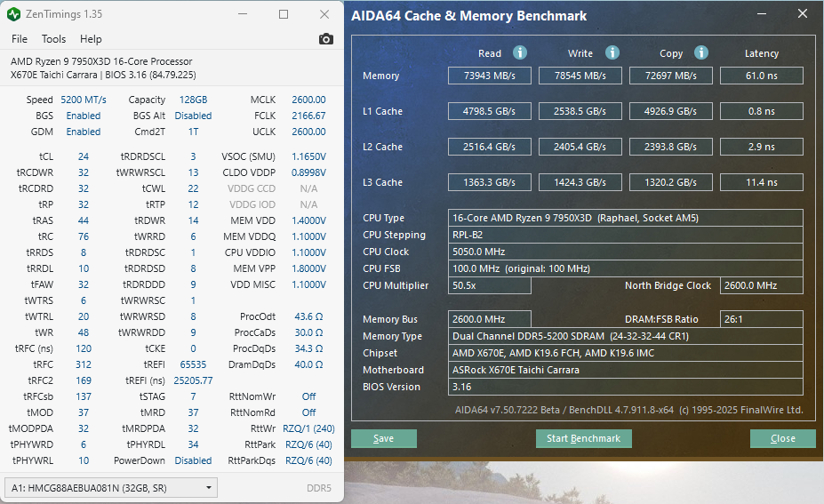This screenshot has width=824, height=504.
Task: Select L2 Cache Write value 2405.4 GB/s
Action: coord(580,147)
